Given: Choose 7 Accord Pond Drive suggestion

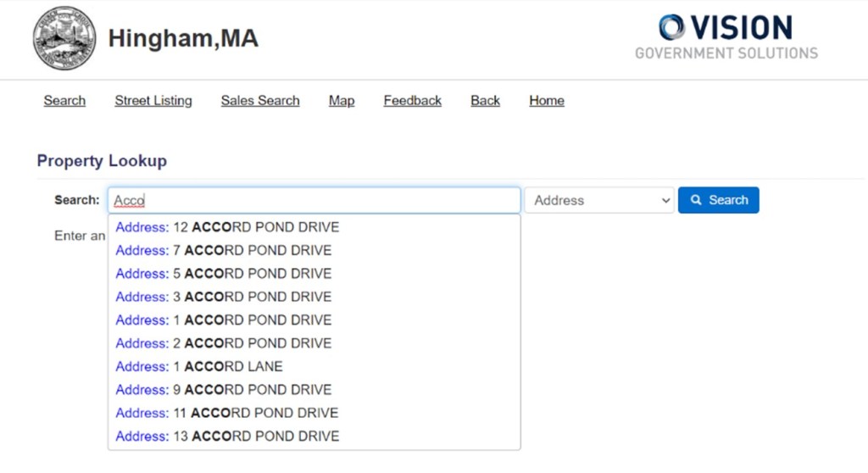Looking at the screenshot, I should 224,250.
